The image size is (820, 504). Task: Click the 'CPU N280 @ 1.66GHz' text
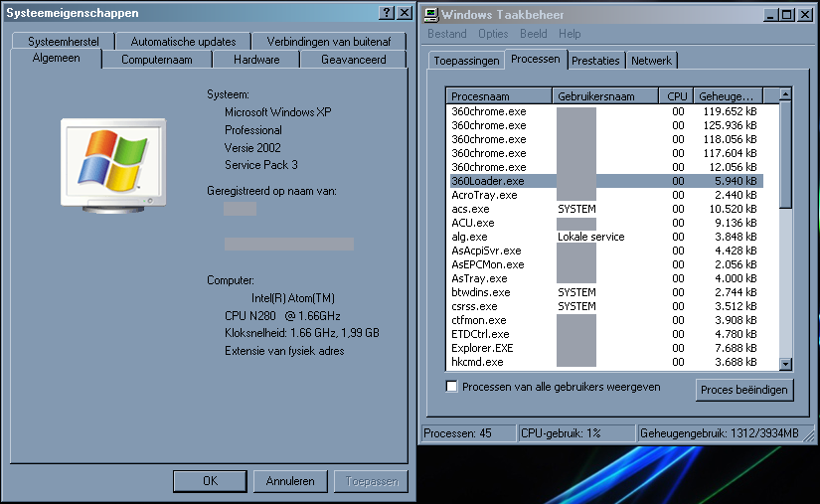[x=282, y=316]
